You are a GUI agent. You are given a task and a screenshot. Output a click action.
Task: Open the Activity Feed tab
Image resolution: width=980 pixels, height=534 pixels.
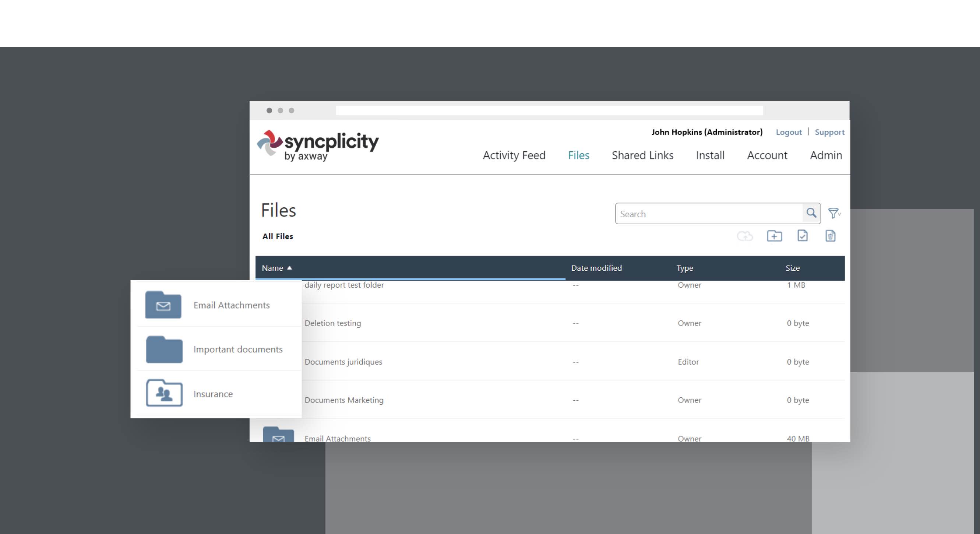pyautogui.click(x=514, y=155)
